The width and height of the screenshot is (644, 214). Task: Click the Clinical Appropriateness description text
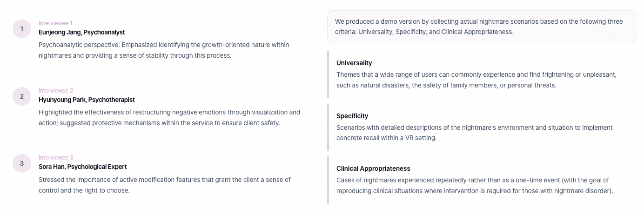pyautogui.click(x=475, y=185)
